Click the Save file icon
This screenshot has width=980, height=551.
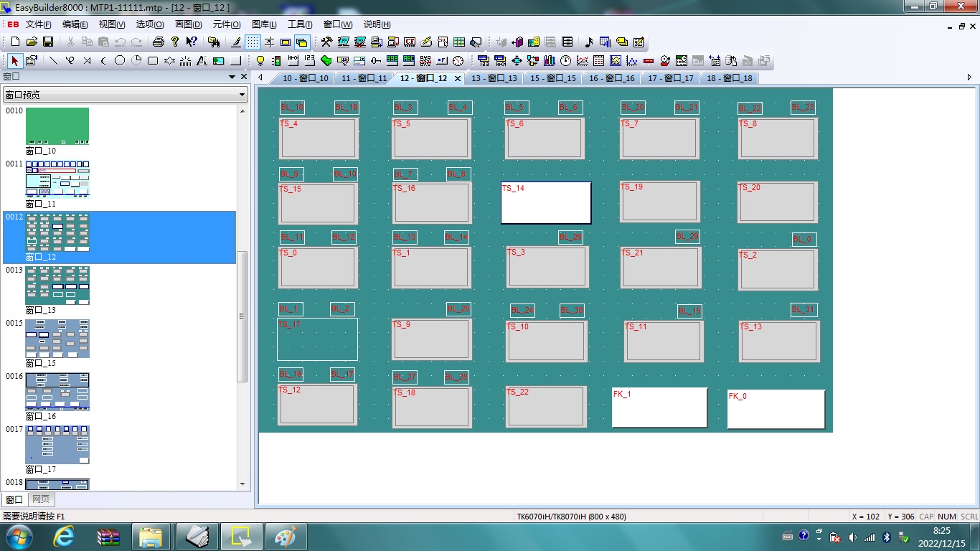tap(48, 42)
